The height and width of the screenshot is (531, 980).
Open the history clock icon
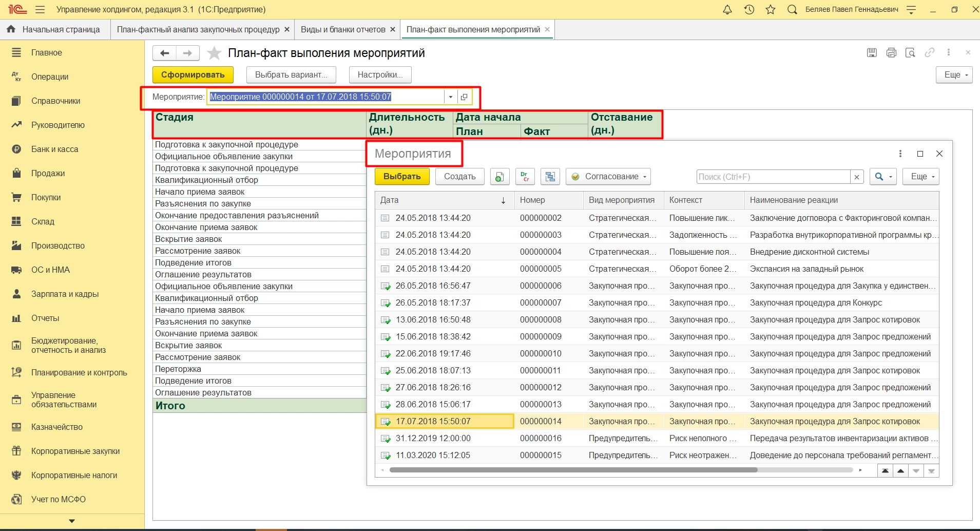click(x=749, y=10)
